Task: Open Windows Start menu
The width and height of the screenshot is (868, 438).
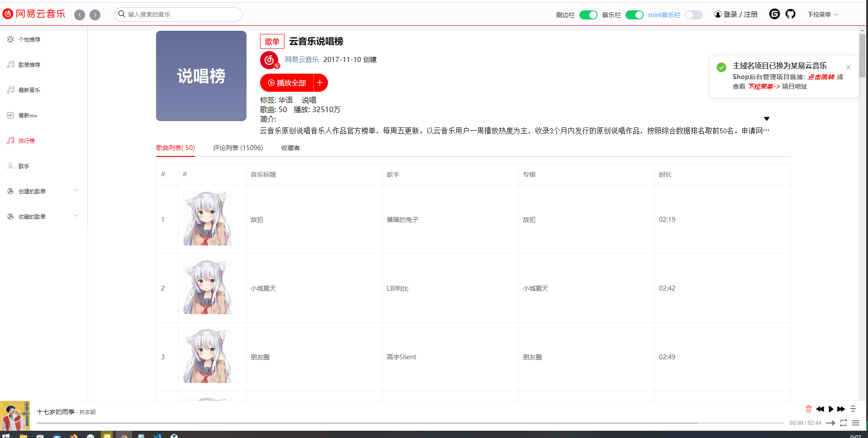Action: click(x=6, y=436)
